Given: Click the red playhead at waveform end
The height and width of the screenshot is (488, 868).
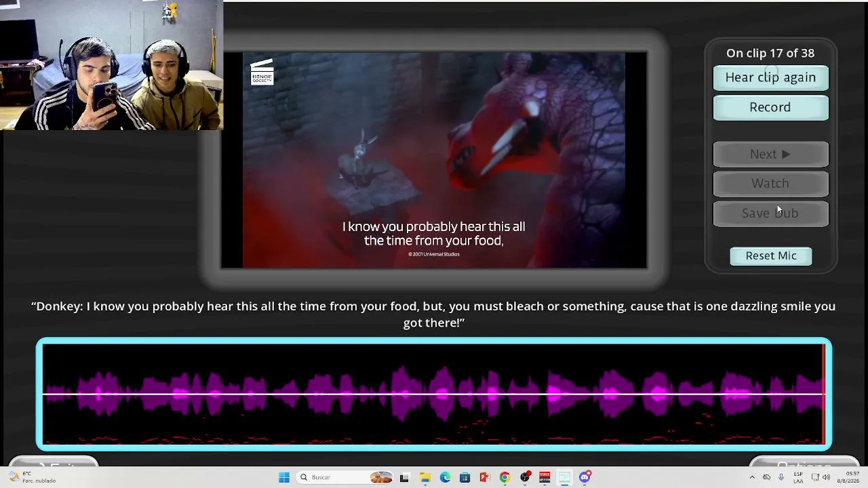Looking at the screenshot, I should [x=824, y=394].
